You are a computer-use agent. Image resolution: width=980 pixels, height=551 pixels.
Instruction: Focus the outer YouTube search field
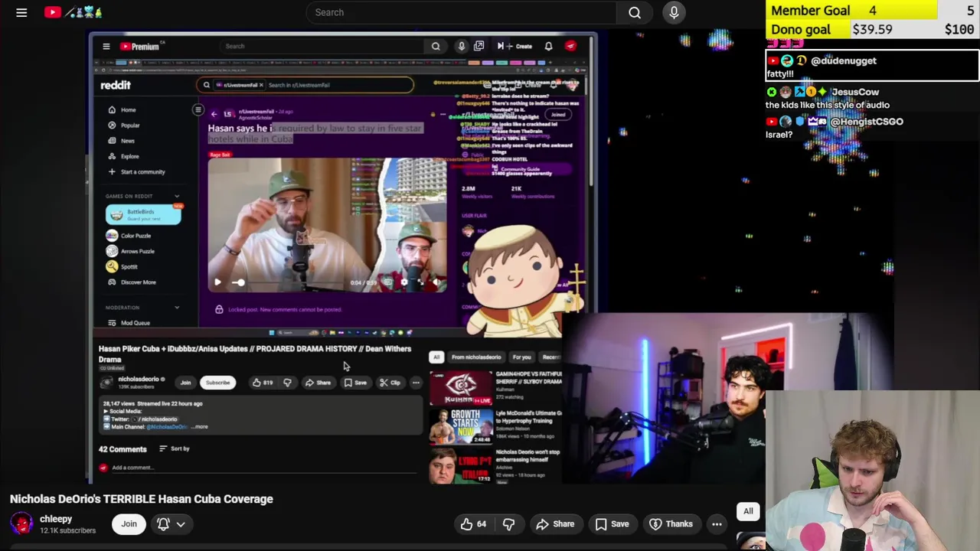[461, 12]
